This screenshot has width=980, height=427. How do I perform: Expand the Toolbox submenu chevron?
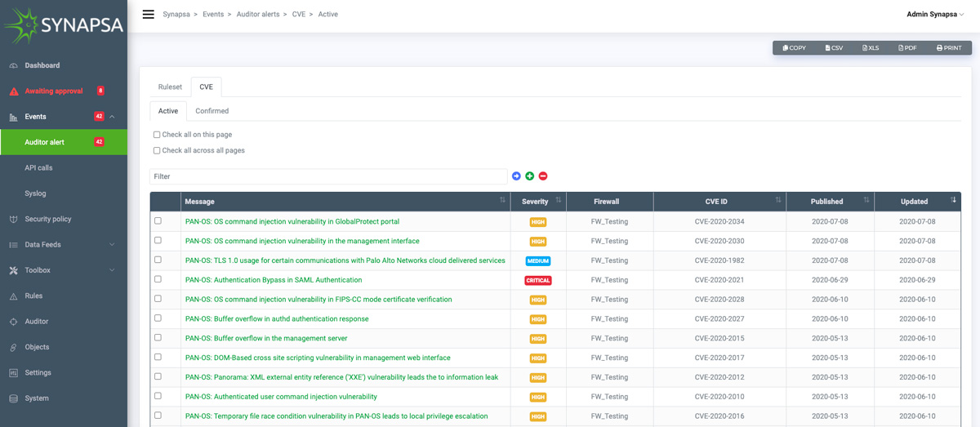(x=112, y=270)
